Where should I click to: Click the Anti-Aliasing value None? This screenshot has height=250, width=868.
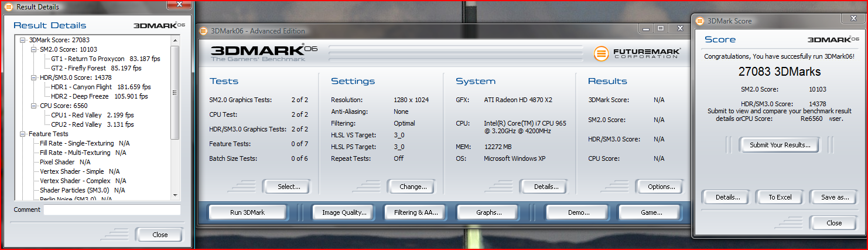click(x=401, y=112)
